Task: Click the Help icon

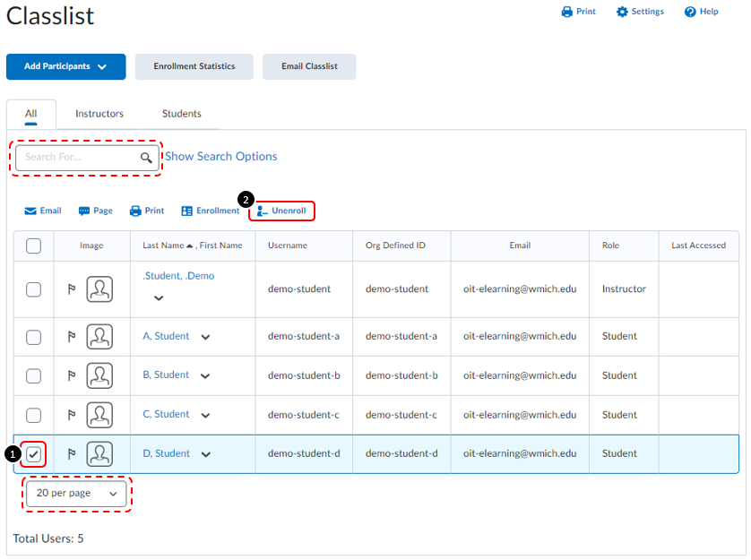Action: [700, 12]
